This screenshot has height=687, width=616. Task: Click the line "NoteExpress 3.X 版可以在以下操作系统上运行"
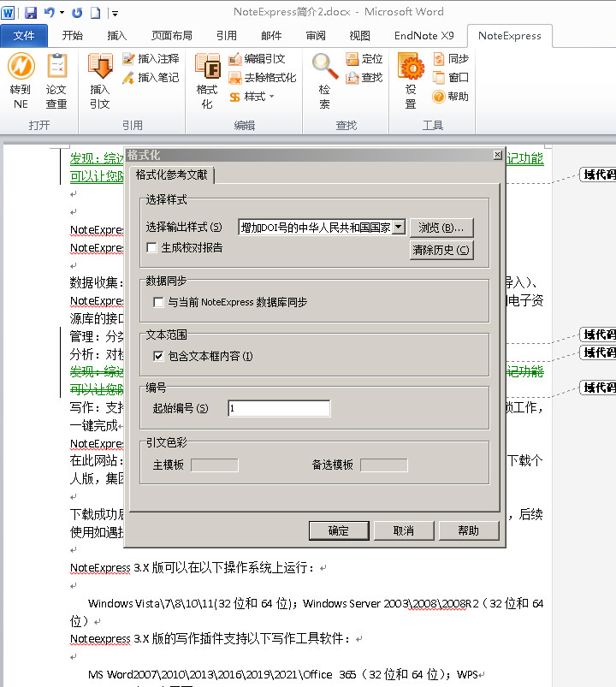[192, 568]
